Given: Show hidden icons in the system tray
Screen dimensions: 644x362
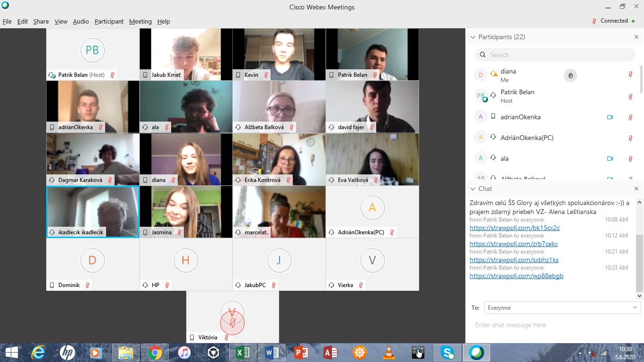Looking at the screenshot, I should (x=580, y=353).
